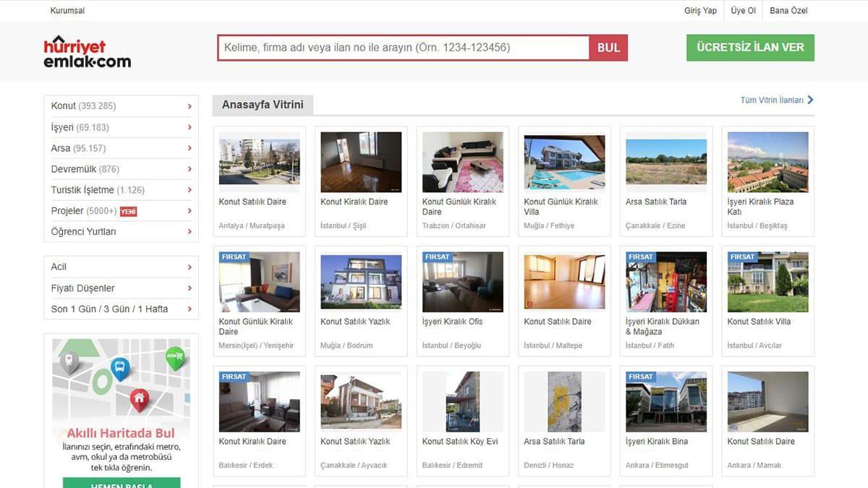The width and height of the screenshot is (868, 488).
Task: Expand the Arsa category chevron
Action: coord(190,148)
